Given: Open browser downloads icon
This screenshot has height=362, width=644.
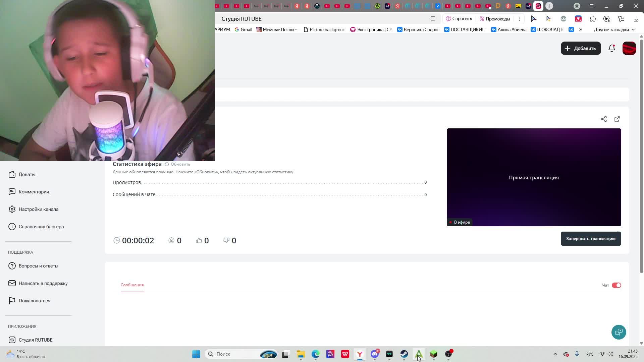Looking at the screenshot, I should [636, 19].
